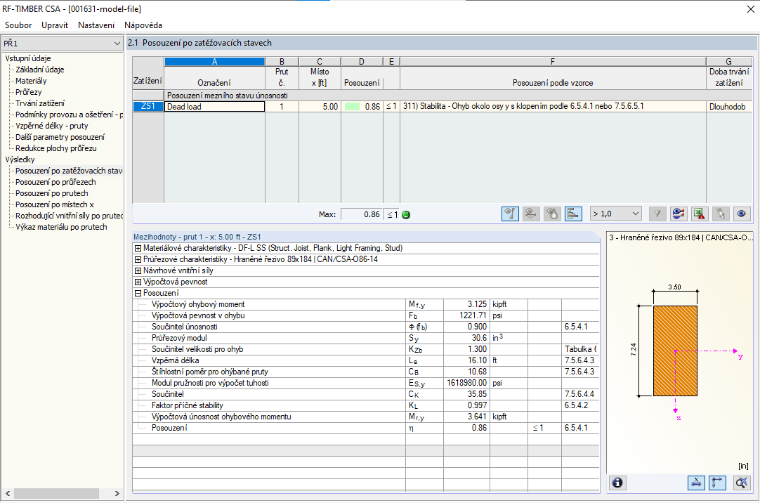
Task: Open Trvání zatížení tree item
Action: tap(40, 103)
